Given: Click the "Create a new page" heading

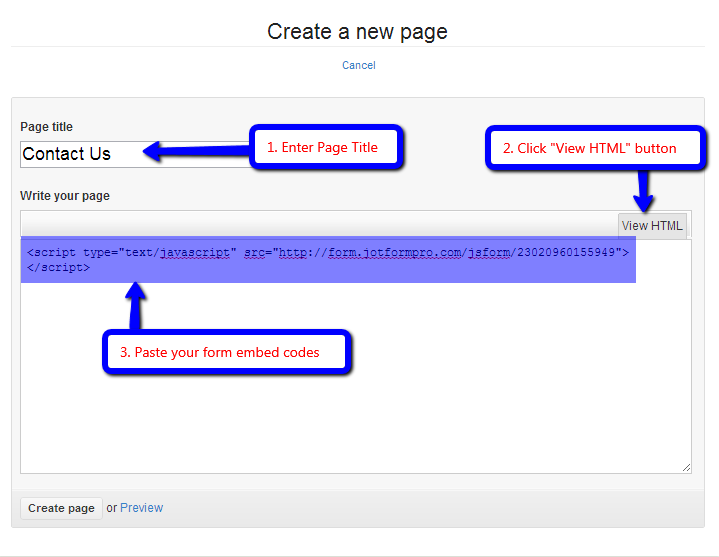Looking at the screenshot, I should click(357, 32).
